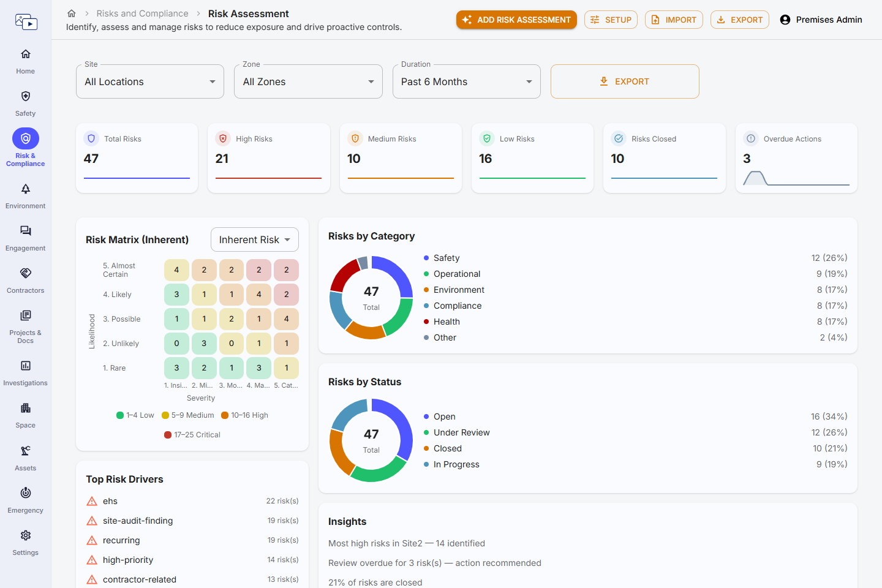The height and width of the screenshot is (588, 882).
Task: Click the Low Risks summary card
Action: pos(532,158)
